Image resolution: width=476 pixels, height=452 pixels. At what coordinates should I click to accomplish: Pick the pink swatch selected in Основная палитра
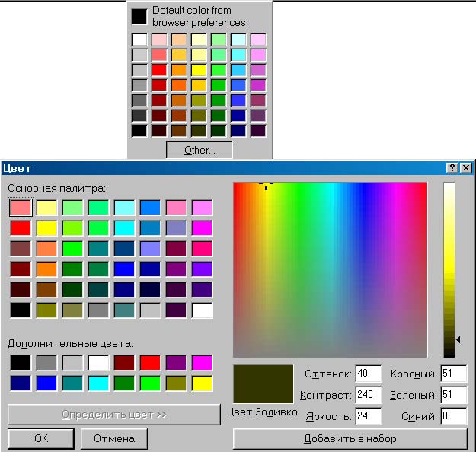tap(21, 207)
